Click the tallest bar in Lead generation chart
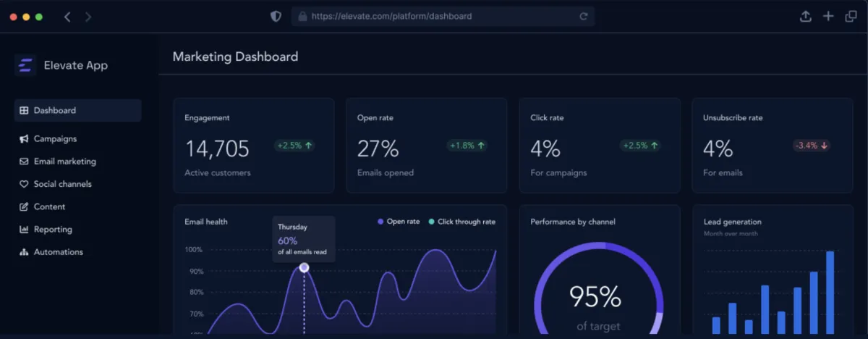The image size is (868, 339). [x=830, y=293]
